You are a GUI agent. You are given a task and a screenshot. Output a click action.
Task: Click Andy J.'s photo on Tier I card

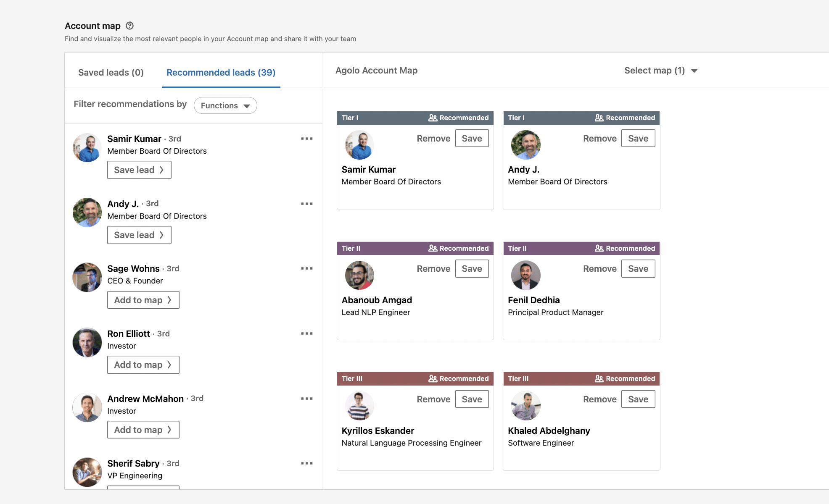tap(526, 145)
